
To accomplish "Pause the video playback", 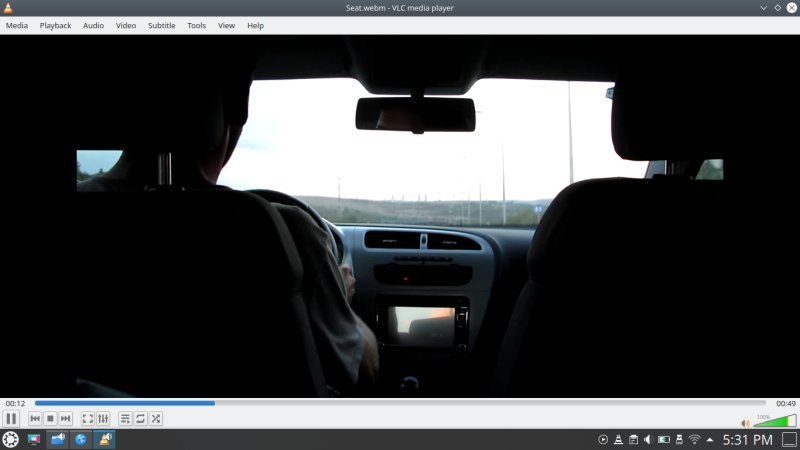I will pyautogui.click(x=11, y=419).
